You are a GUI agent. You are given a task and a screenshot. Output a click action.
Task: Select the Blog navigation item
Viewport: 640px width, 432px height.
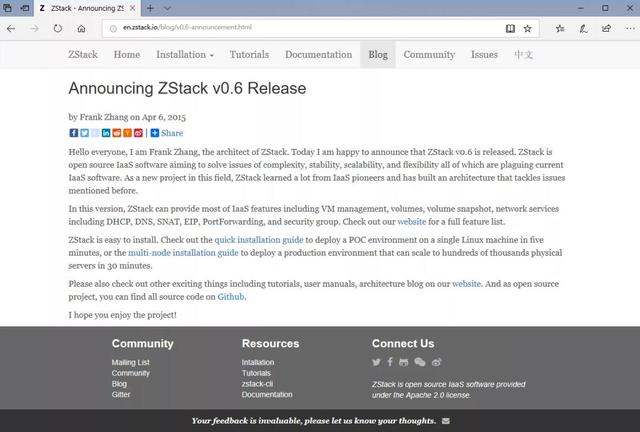click(x=378, y=55)
